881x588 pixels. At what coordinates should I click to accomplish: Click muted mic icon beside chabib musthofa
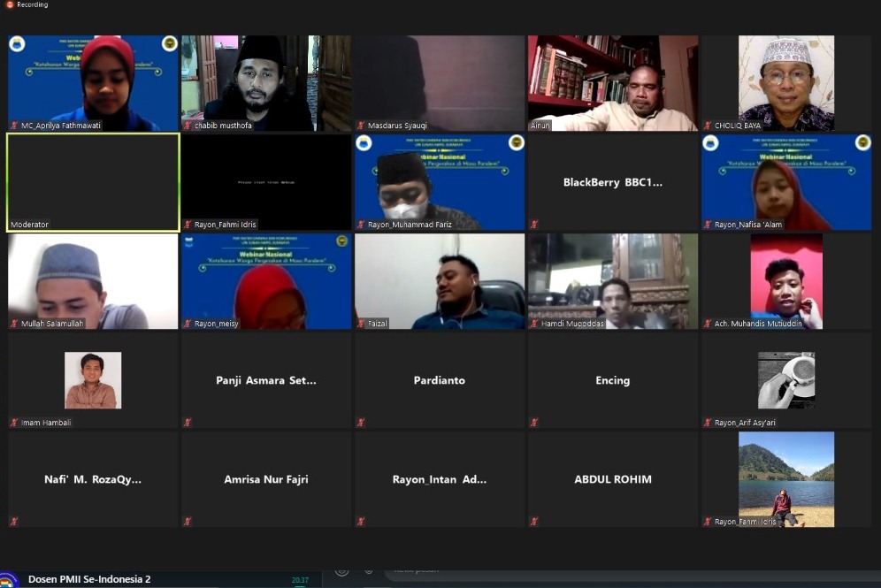point(188,126)
